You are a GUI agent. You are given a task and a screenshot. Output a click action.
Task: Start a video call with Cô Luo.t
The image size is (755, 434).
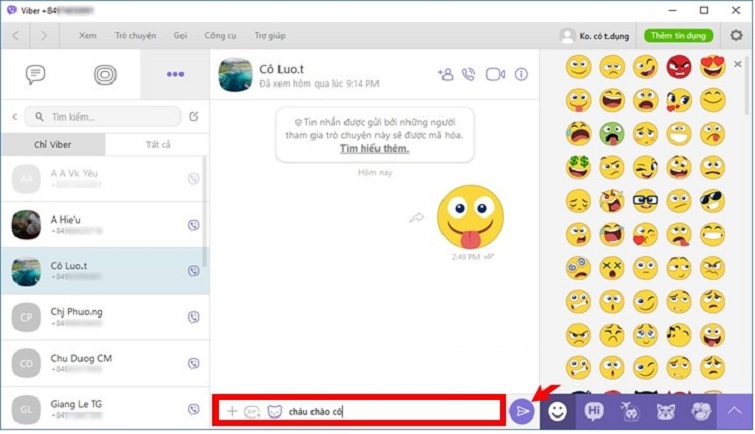(x=495, y=74)
